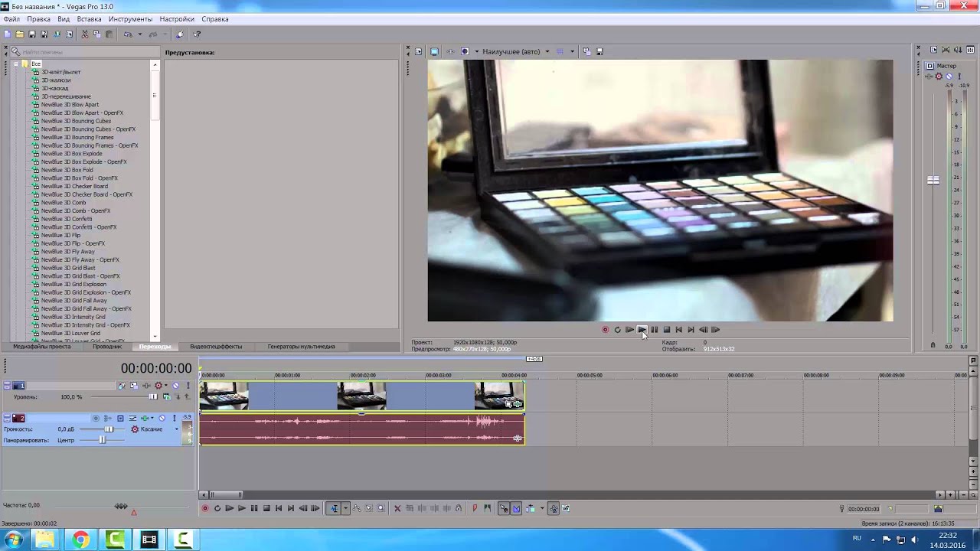Open Video Preview project properties icon
The image size is (980, 551).
(418, 51)
